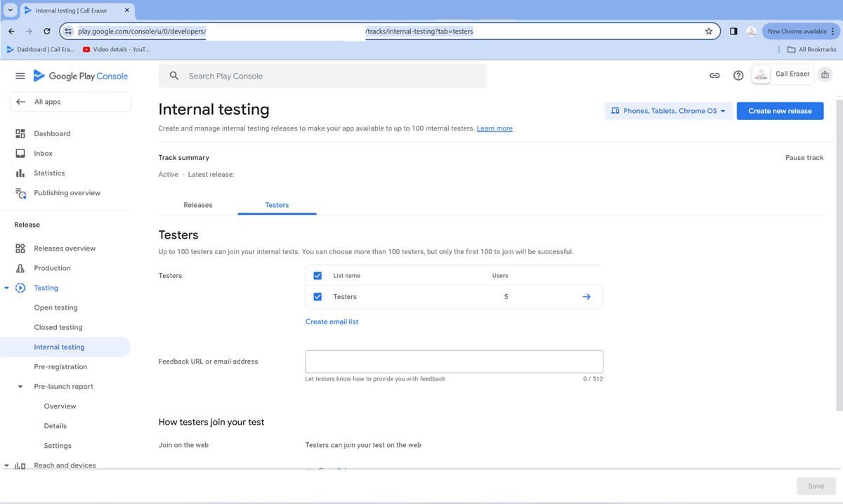The height and width of the screenshot is (504, 843).
Task: Click the search magnifier icon
Action: pos(174,76)
